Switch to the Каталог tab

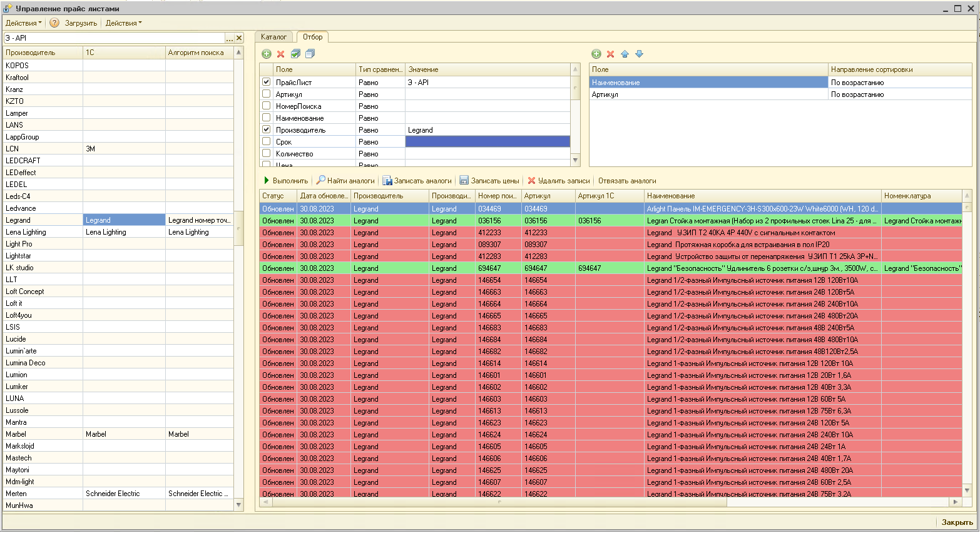273,37
